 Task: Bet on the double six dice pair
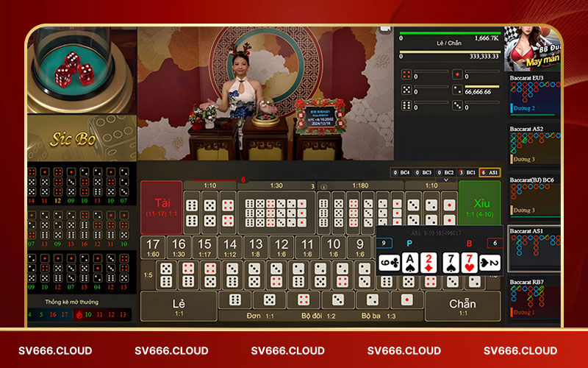point(192,213)
